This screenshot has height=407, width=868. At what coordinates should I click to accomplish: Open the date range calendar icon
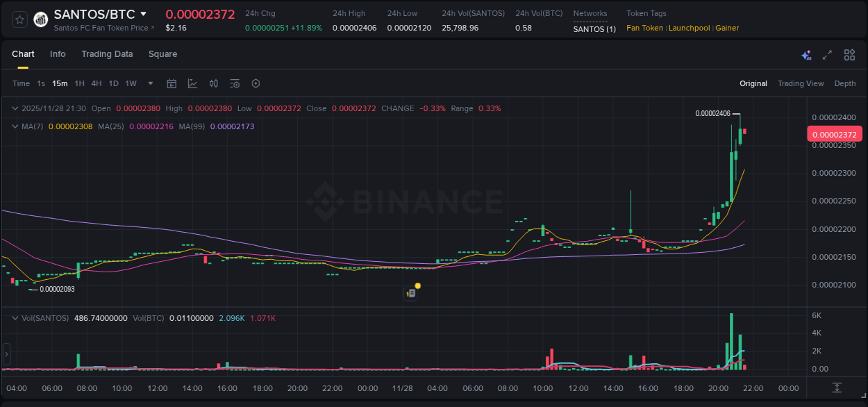172,83
